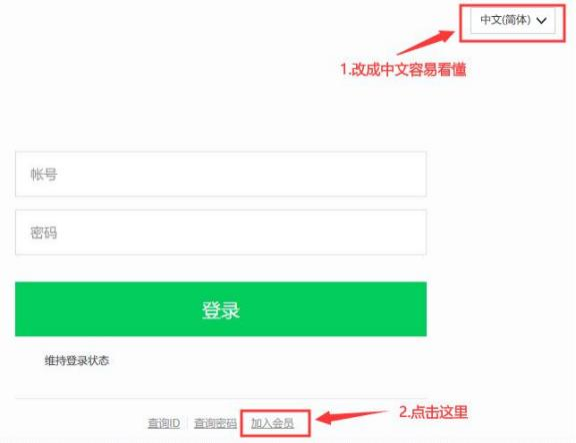Click the white 登录 text on green button
The image size is (576, 443).
point(221,310)
